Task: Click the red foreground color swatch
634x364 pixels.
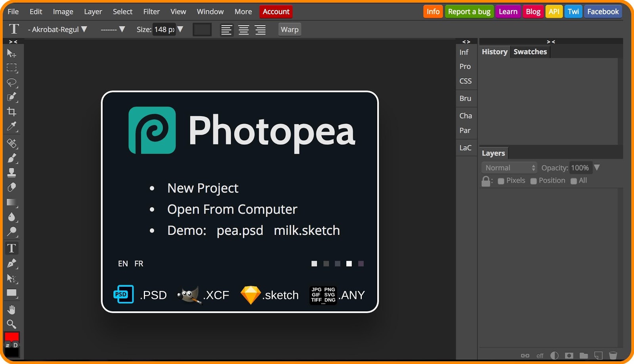Action: (x=12, y=336)
